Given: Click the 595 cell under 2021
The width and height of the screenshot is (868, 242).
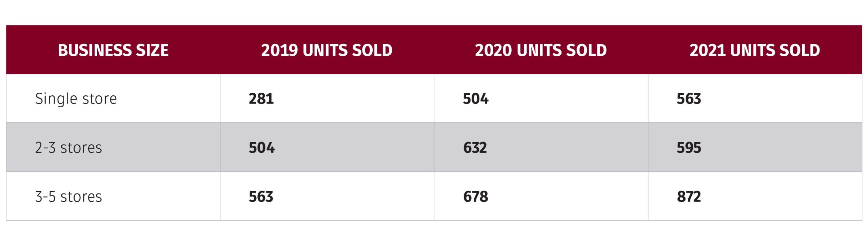Looking at the screenshot, I should [x=689, y=148].
